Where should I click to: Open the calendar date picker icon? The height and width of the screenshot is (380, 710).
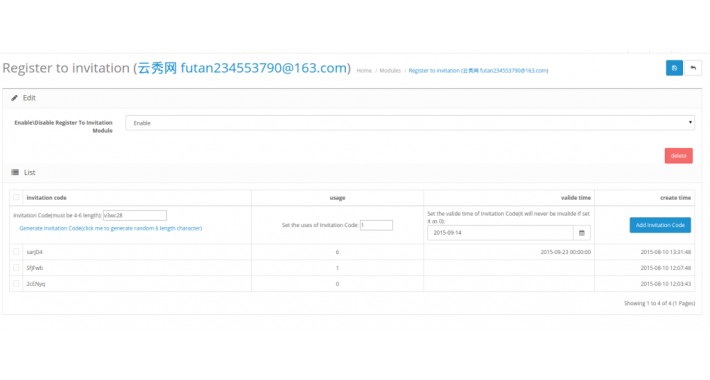pyautogui.click(x=581, y=233)
